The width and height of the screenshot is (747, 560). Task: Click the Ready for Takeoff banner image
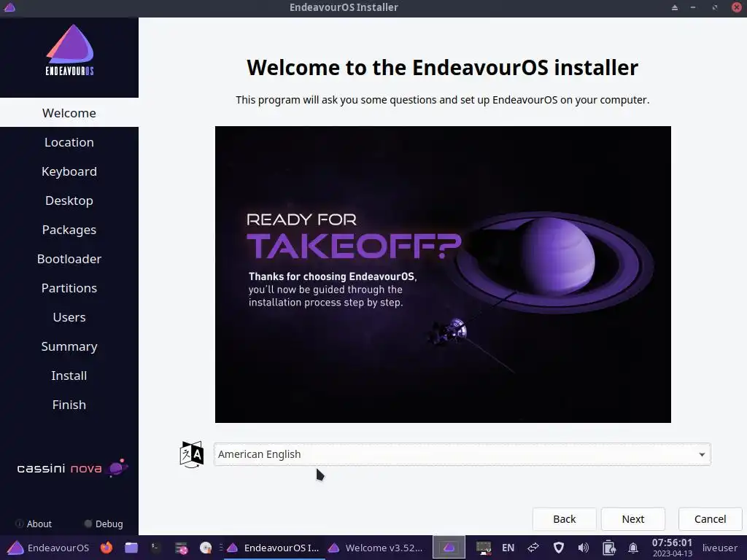coord(443,274)
